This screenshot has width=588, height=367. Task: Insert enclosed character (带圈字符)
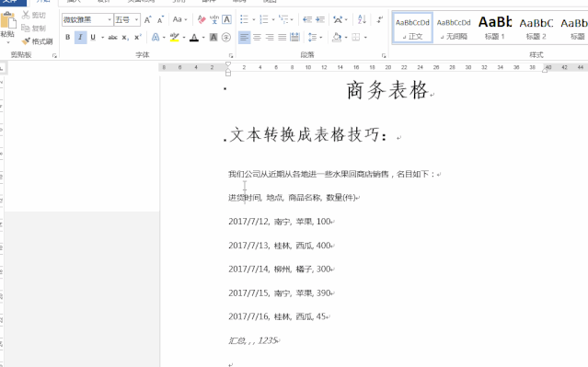tap(226, 37)
